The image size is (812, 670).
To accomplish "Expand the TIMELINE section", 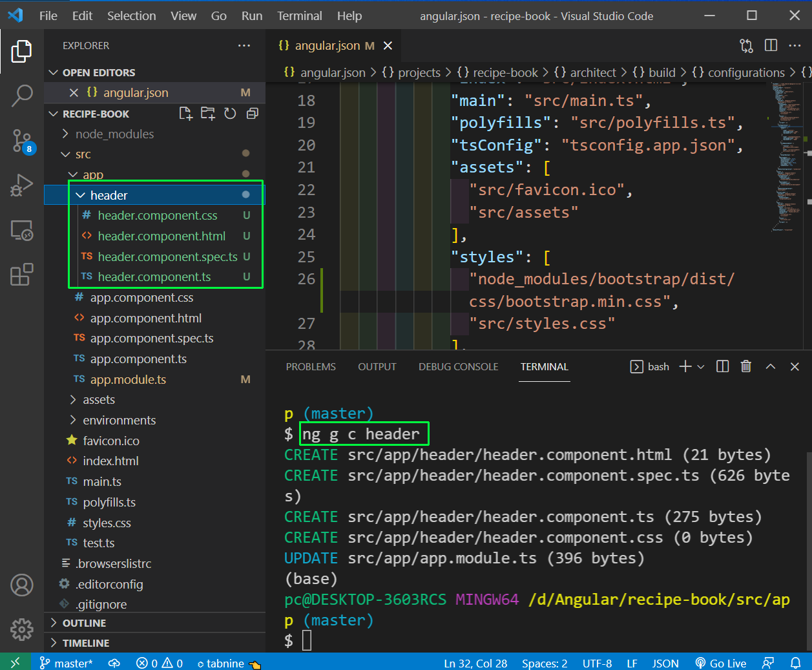I will point(154,643).
